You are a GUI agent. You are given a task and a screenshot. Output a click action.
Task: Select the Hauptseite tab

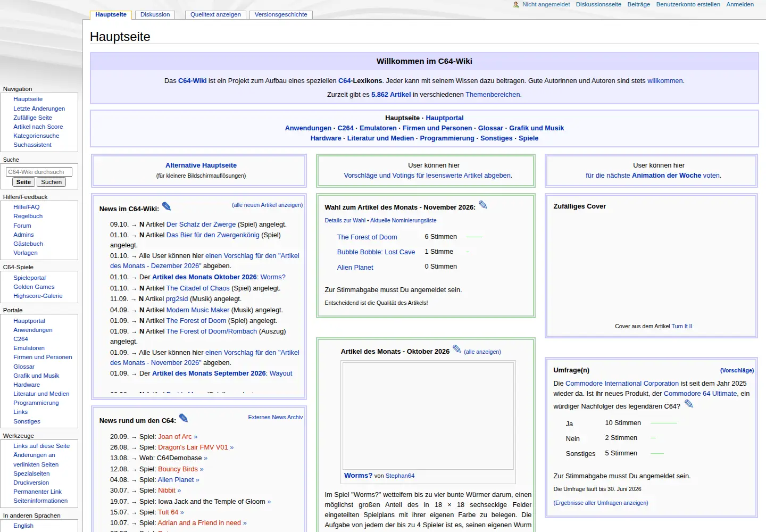coord(111,15)
